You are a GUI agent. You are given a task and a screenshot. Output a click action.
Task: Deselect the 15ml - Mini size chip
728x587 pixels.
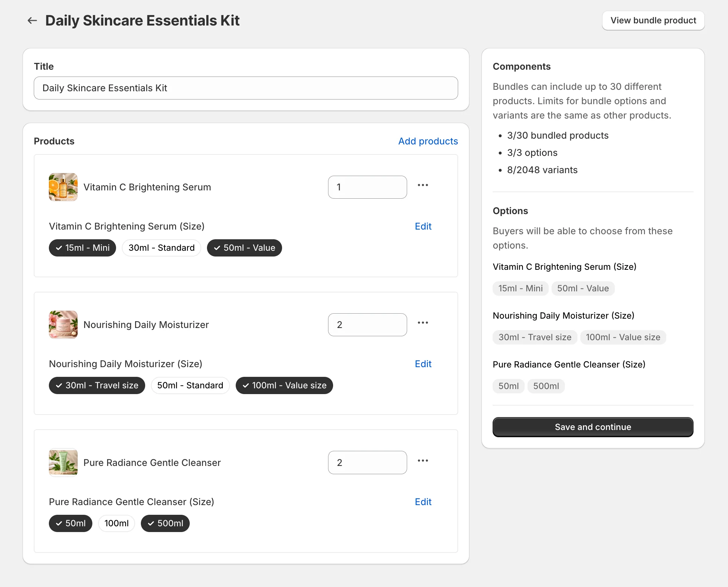[82, 248]
